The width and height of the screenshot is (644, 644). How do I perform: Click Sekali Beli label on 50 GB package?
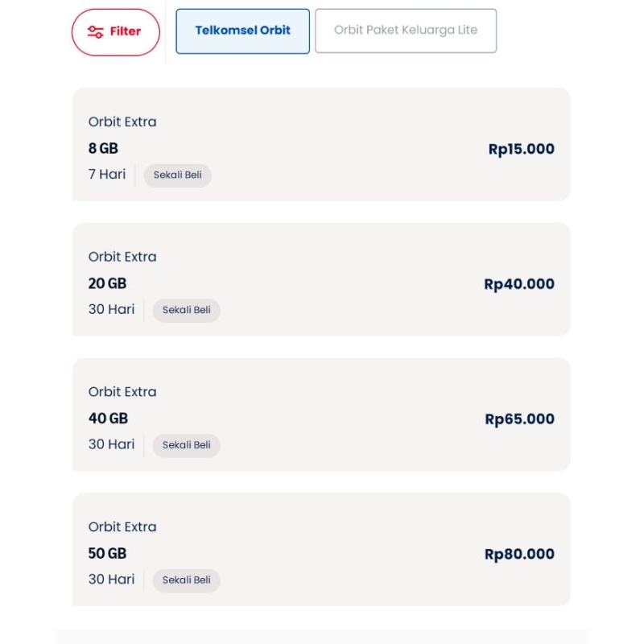[x=186, y=580]
